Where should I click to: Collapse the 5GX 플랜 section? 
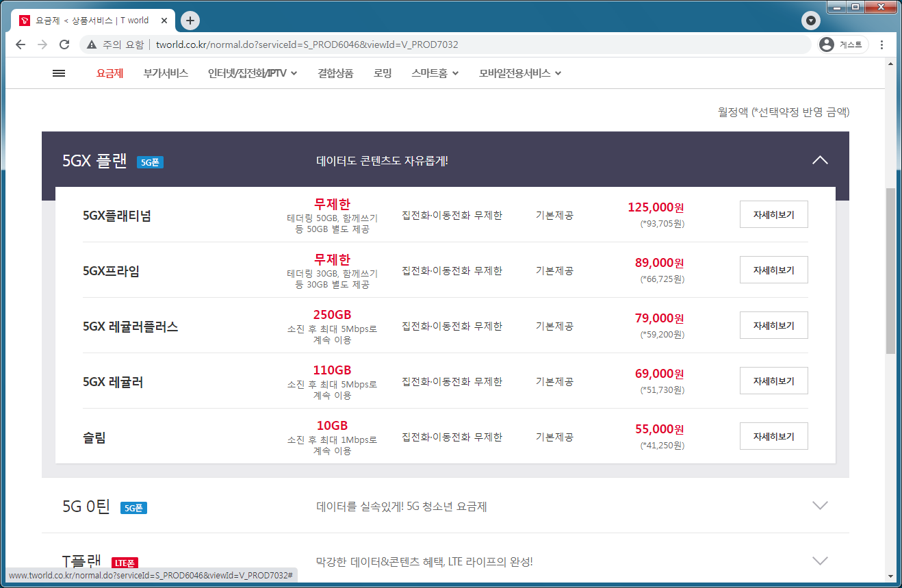point(820,160)
